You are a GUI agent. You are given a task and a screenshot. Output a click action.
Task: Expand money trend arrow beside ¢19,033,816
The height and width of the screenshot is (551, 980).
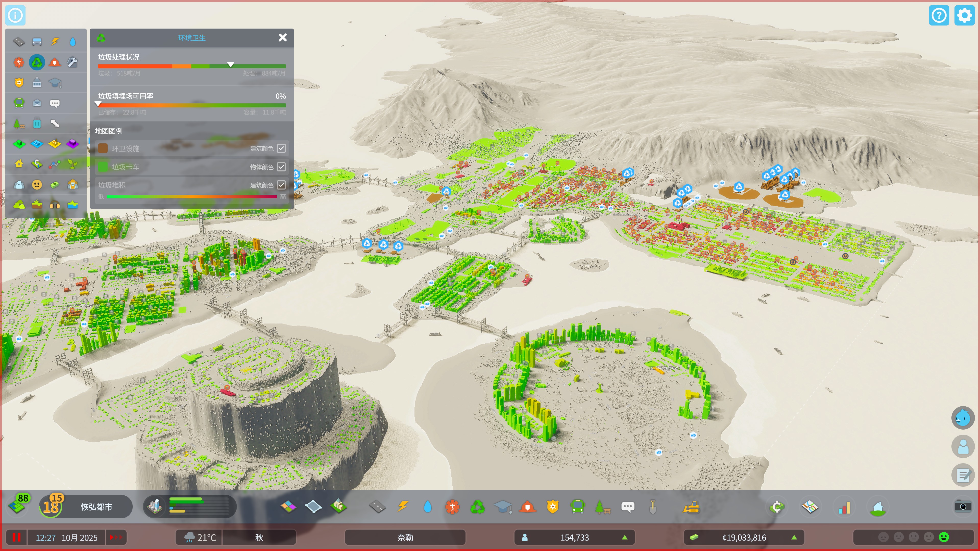[794, 537]
